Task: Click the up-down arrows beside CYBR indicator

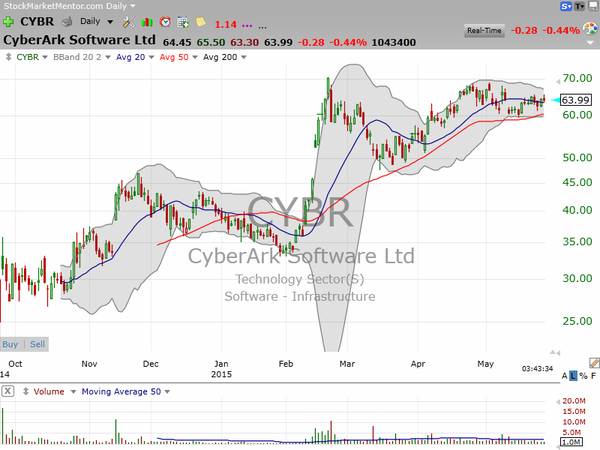Action: point(8,57)
